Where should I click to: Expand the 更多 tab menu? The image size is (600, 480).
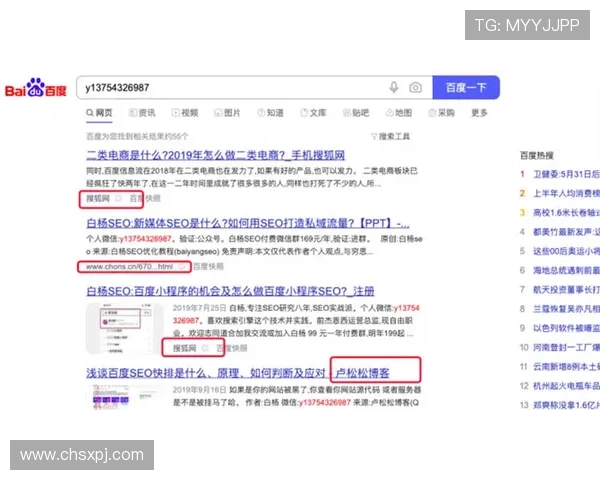[479, 113]
